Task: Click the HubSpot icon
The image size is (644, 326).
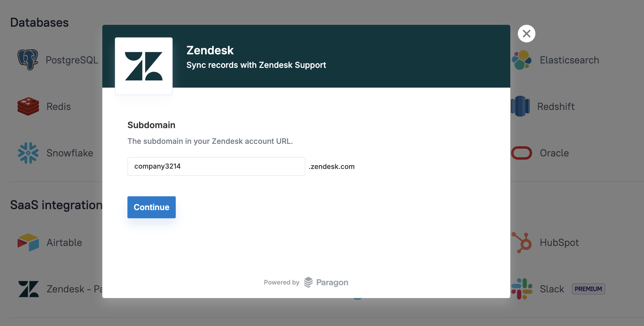Action: (x=522, y=242)
